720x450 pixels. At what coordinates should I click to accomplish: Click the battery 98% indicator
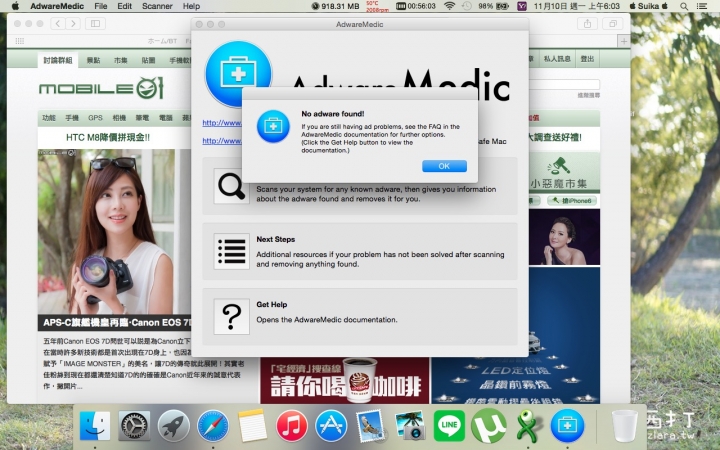[494, 6]
